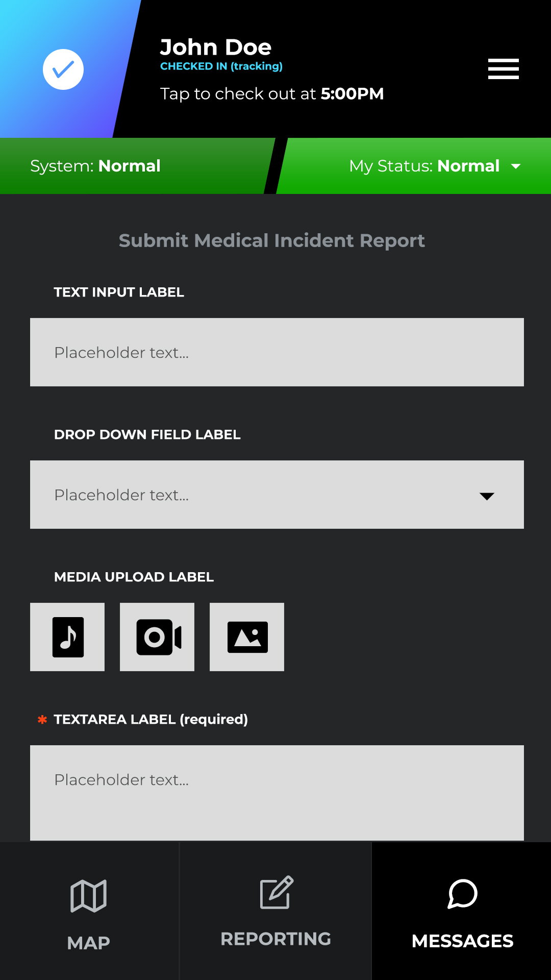Screen dimensions: 551x980
Task: Tap to check out at 5:00PM
Action: pyautogui.click(x=272, y=94)
